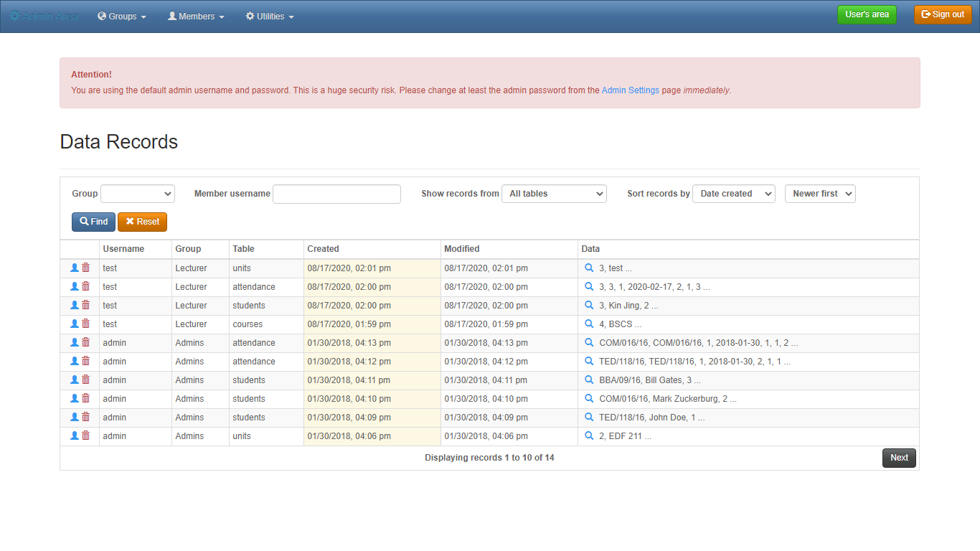The height and width of the screenshot is (551, 980).
Task: Open profile icon on admin's BBA/09/16 students row
Action: [x=75, y=380]
